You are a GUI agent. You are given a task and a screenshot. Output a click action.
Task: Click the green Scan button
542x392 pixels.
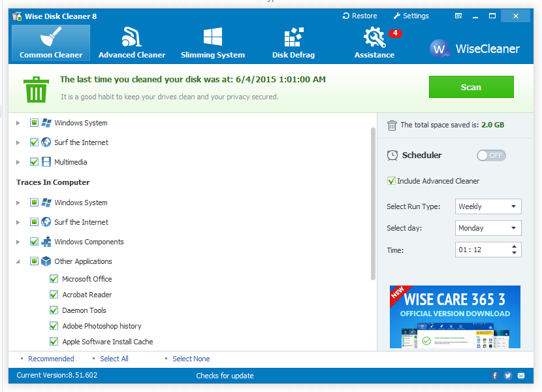coord(471,87)
